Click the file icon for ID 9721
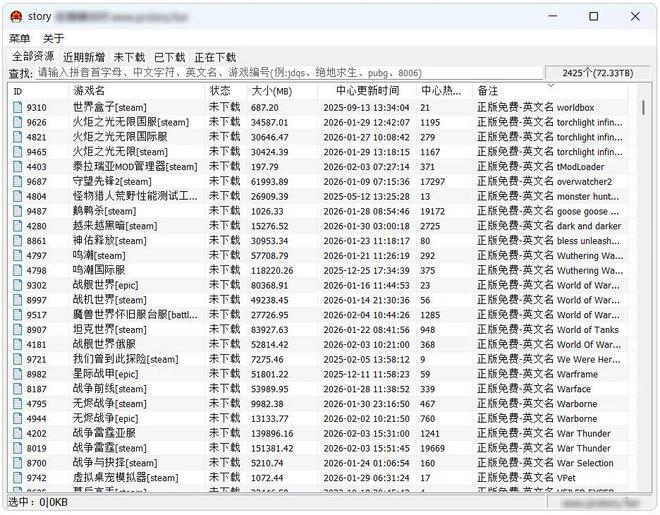The image size is (660, 515). coord(17,359)
